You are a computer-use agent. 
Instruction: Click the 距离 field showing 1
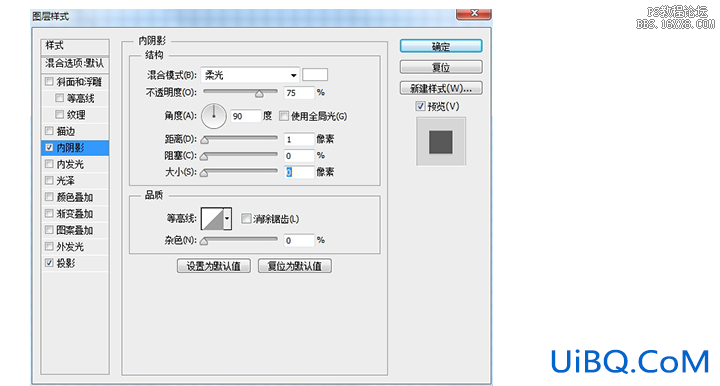coord(299,139)
